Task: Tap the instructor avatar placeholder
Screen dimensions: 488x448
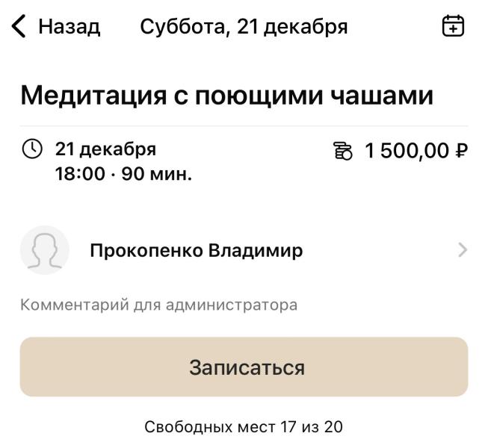Action: click(45, 250)
